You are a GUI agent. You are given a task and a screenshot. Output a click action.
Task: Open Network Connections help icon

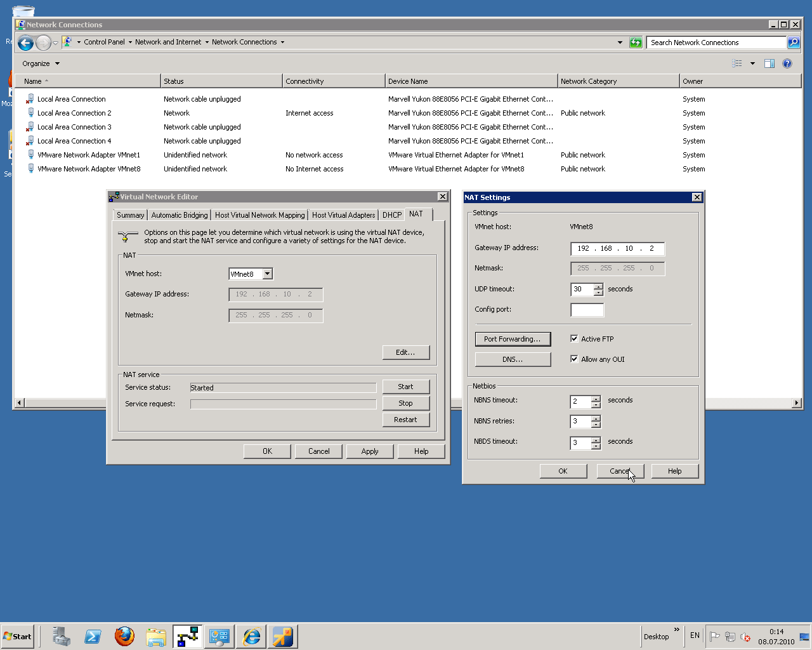pyautogui.click(x=787, y=63)
